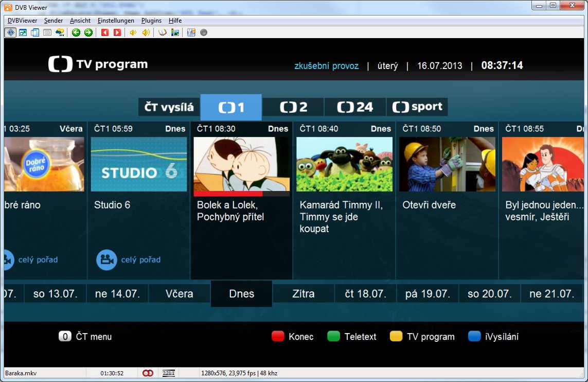
Task: Switch to the ČT sport channel tab
Action: [x=417, y=107]
